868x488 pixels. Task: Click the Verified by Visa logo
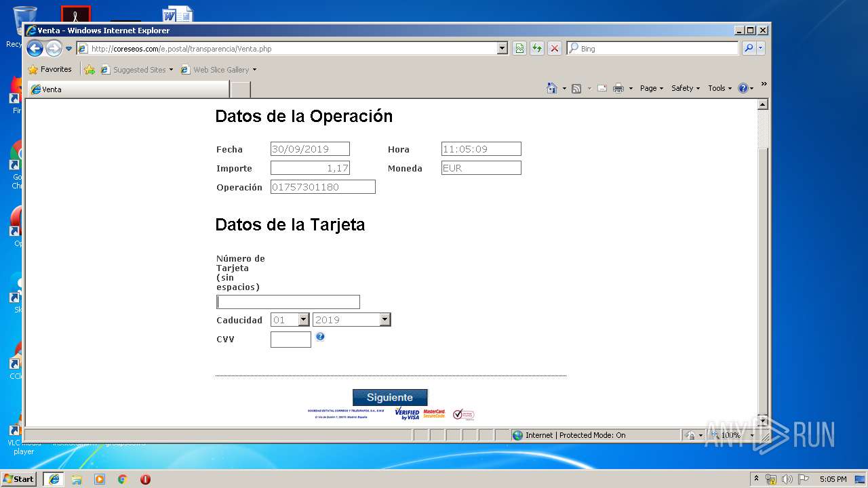(407, 414)
